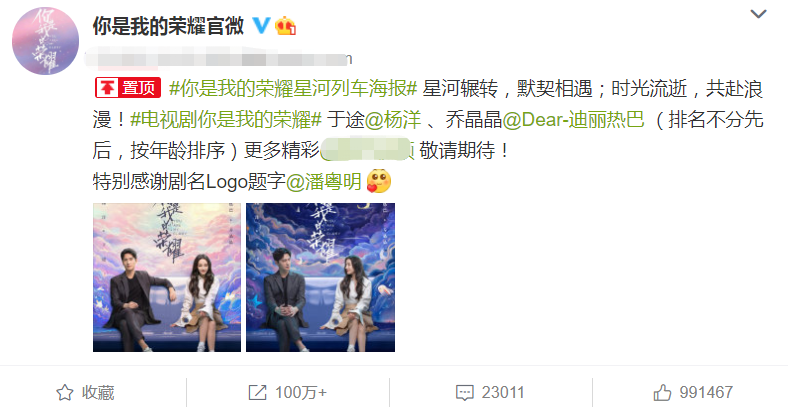Click the 收藏 label text
788x408 pixels.
point(98,392)
